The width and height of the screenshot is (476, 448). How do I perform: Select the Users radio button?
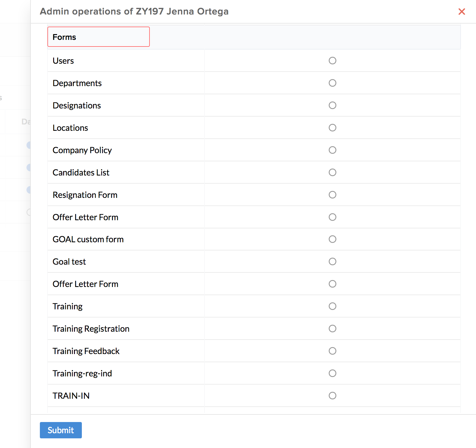pos(332,61)
